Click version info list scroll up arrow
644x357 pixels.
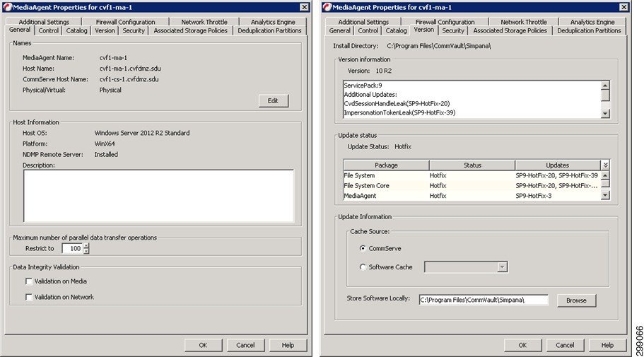(x=605, y=86)
